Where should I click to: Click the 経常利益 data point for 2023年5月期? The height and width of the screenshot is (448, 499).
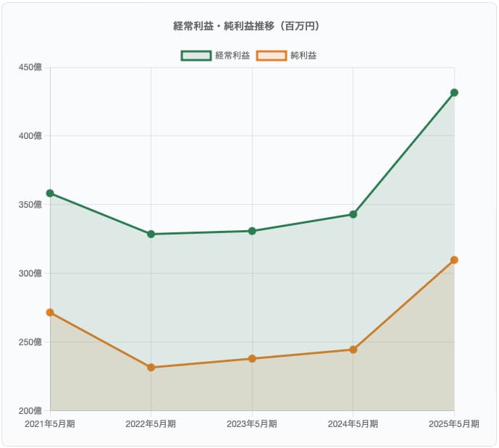(252, 231)
